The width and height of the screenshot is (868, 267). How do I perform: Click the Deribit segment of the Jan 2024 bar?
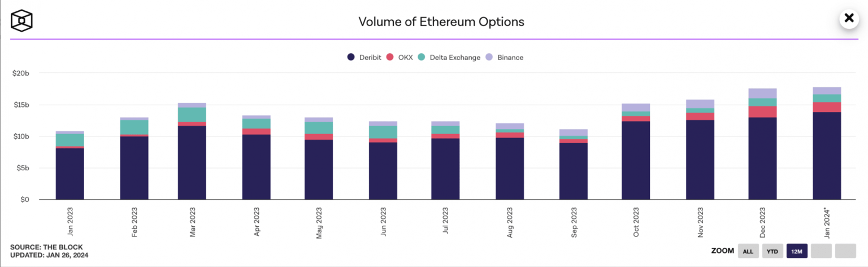(x=827, y=156)
